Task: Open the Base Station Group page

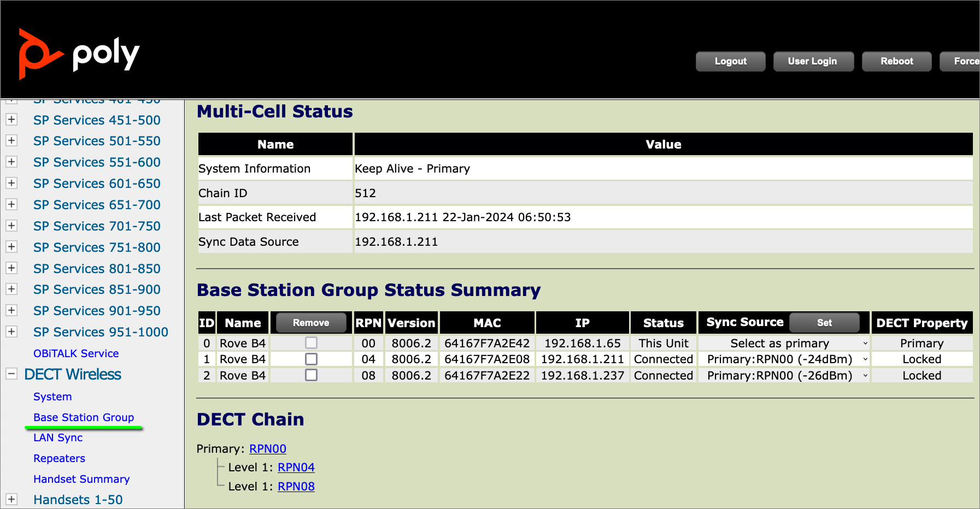Action: (84, 417)
